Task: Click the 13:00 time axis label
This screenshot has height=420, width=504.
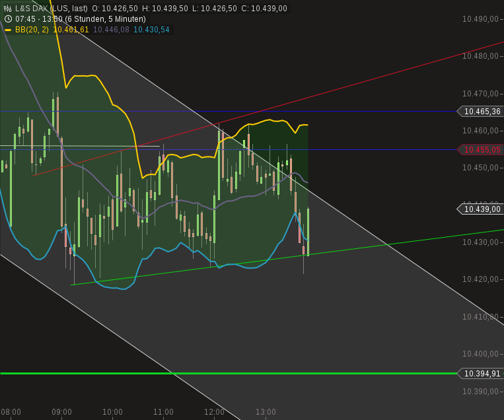Action: 266,412
